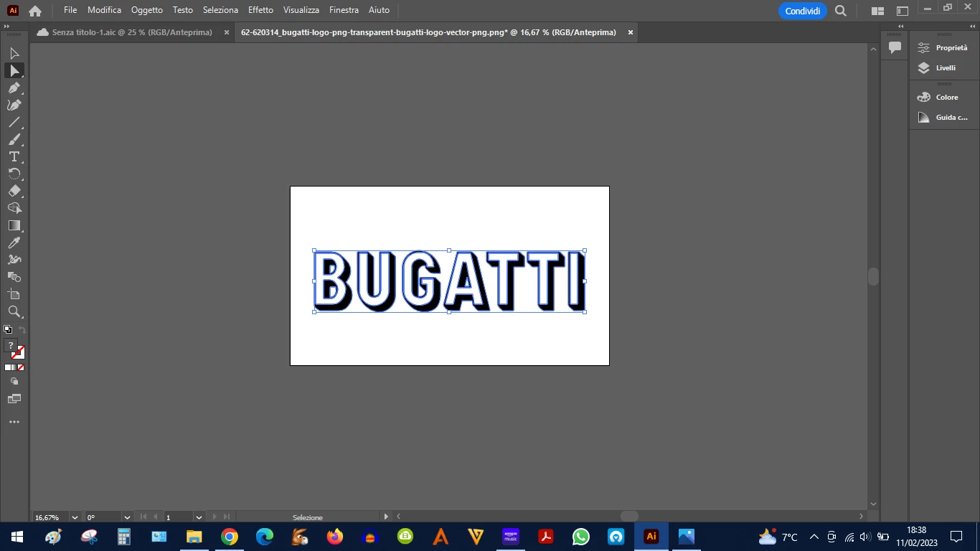This screenshot has width=980, height=551.
Task: Open status bar options arrow
Action: 387,517
